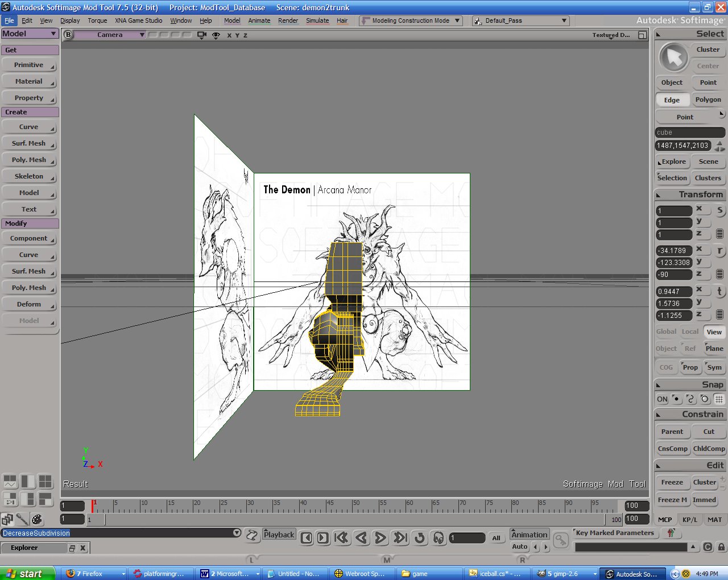
Task: Toggle the audio headphones icon
Action: point(439,537)
